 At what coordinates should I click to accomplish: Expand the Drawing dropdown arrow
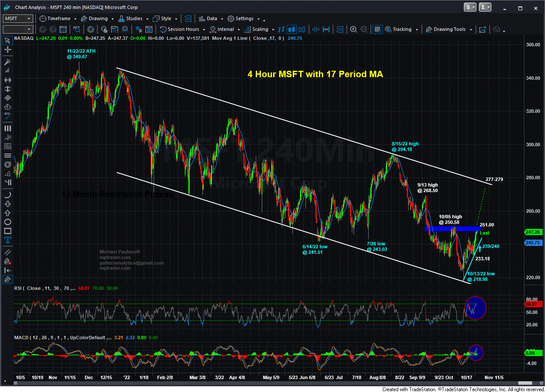click(112, 19)
